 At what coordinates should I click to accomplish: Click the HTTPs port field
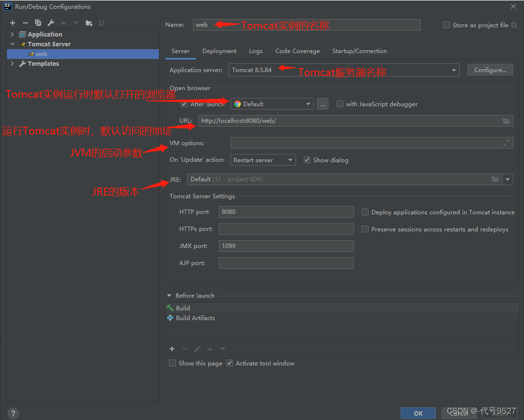(x=286, y=229)
